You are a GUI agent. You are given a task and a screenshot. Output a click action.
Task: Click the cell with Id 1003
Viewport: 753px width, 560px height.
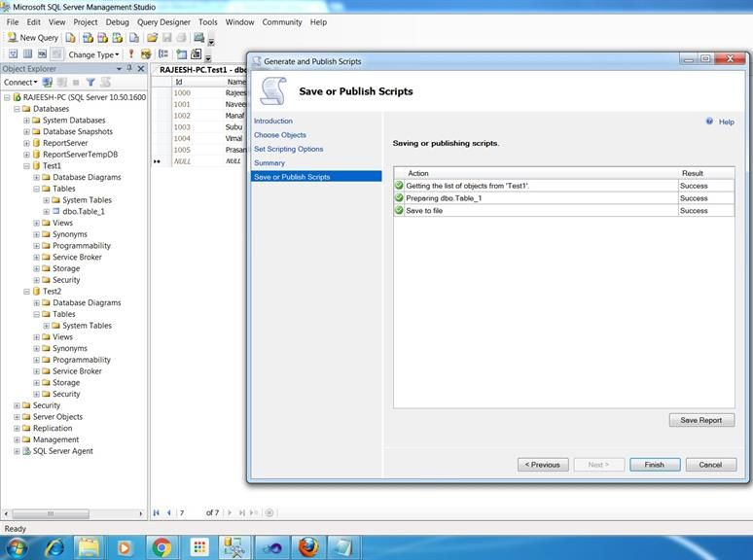pyautogui.click(x=182, y=127)
